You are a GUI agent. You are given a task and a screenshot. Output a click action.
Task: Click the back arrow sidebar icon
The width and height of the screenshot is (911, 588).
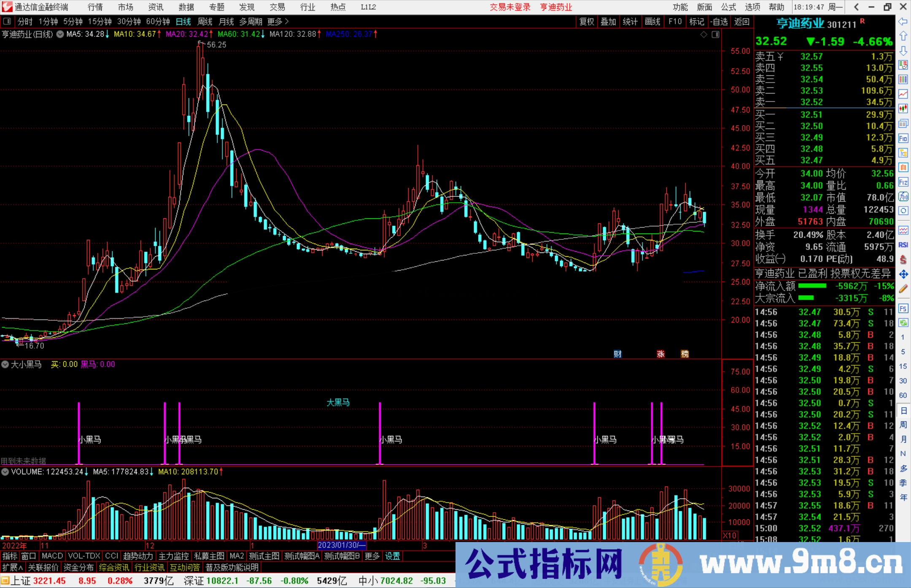[903, 21]
